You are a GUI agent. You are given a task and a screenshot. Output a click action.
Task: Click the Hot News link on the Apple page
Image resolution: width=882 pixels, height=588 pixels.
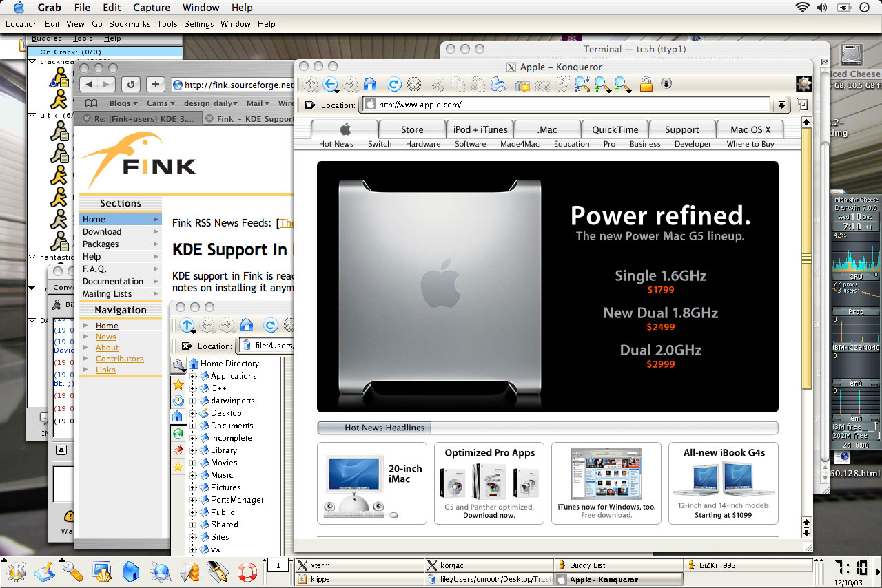[x=336, y=144]
